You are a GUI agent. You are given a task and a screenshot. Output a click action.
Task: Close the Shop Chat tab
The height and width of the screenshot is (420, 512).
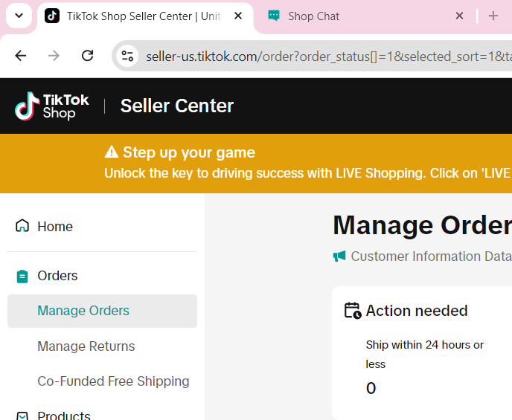point(459,16)
